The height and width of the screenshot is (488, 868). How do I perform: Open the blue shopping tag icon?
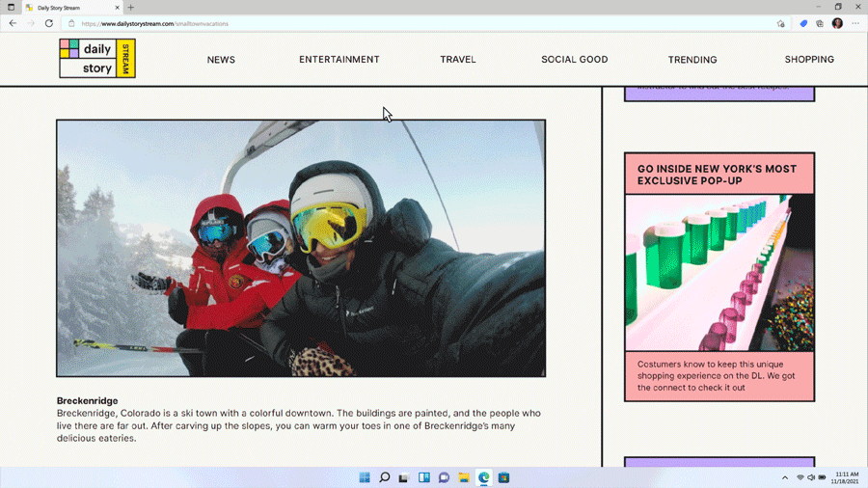[803, 23]
